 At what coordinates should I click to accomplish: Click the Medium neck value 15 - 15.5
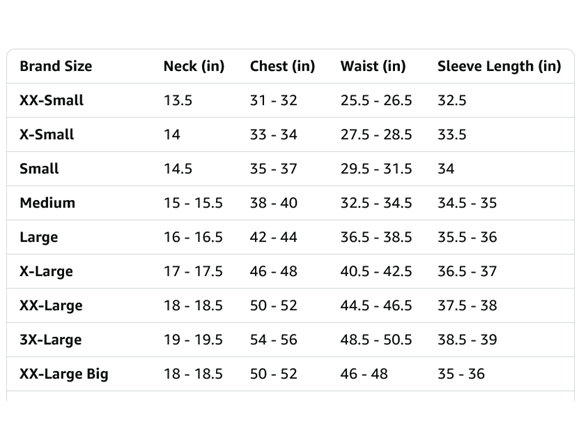(x=193, y=203)
